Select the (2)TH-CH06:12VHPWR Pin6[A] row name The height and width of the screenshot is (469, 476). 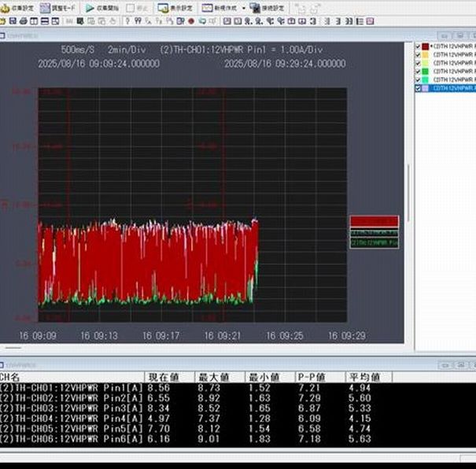(71, 439)
